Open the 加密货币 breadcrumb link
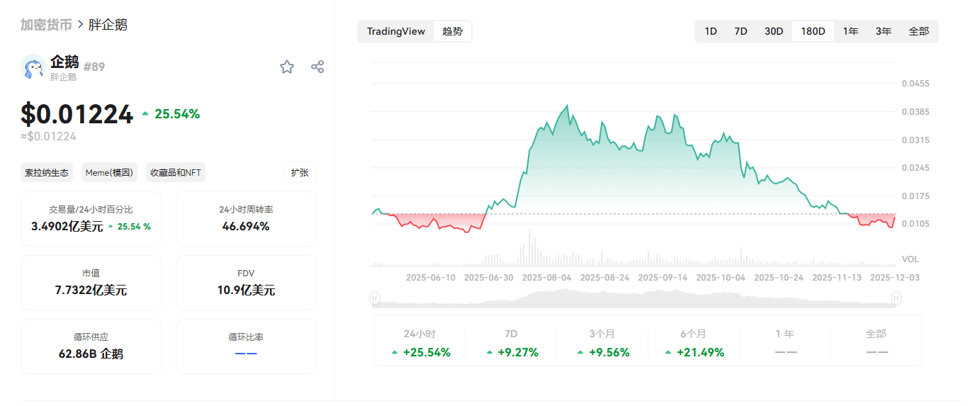Viewport: 980px width, 406px height. pos(46,25)
